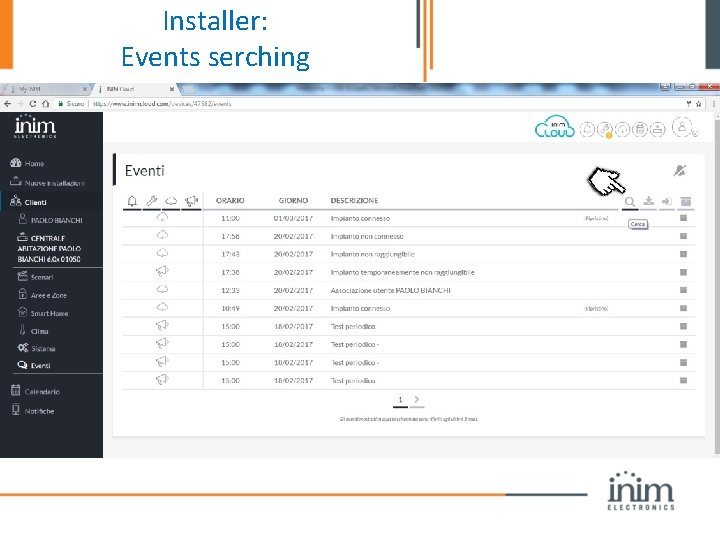Click the cloud icon of the 11:00 event row
Image resolution: width=720 pixels, height=540 pixels.
tap(162, 218)
